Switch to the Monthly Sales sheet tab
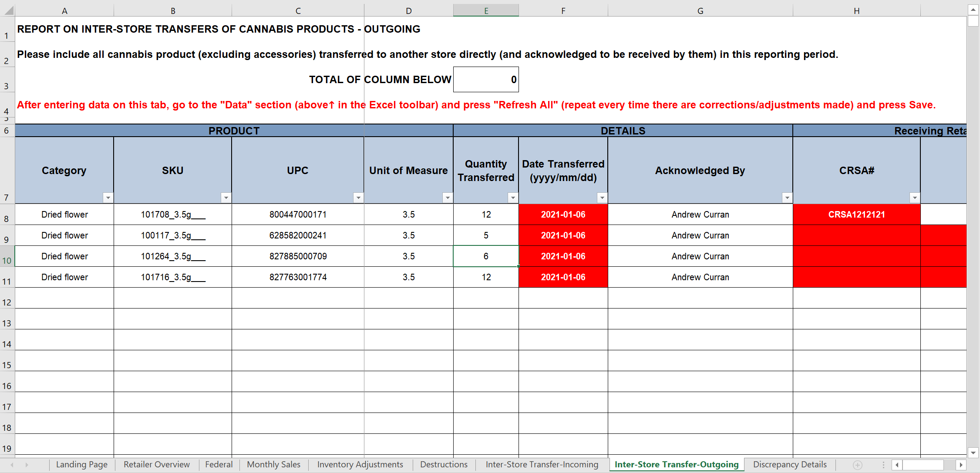The width and height of the screenshot is (980, 473). click(x=273, y=464)
